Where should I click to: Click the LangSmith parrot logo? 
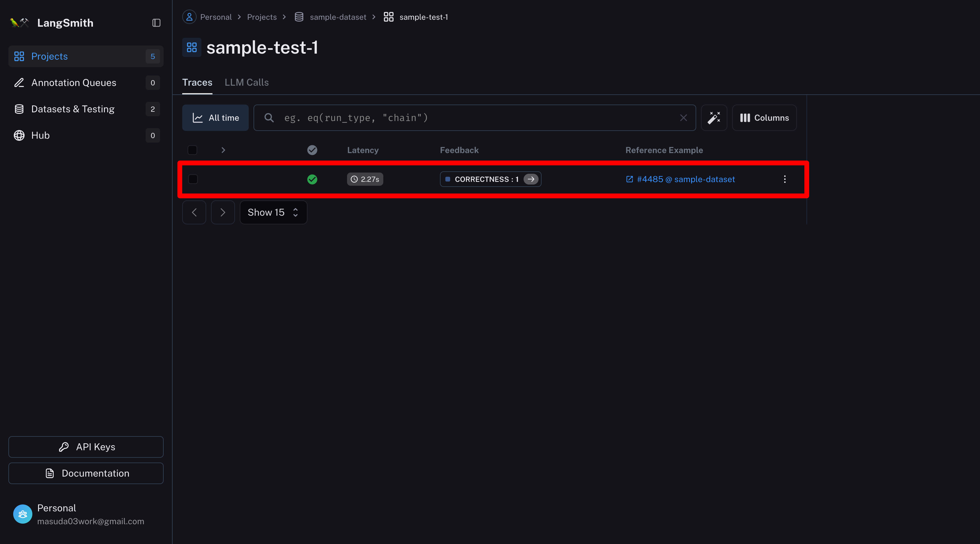point(19,23)
